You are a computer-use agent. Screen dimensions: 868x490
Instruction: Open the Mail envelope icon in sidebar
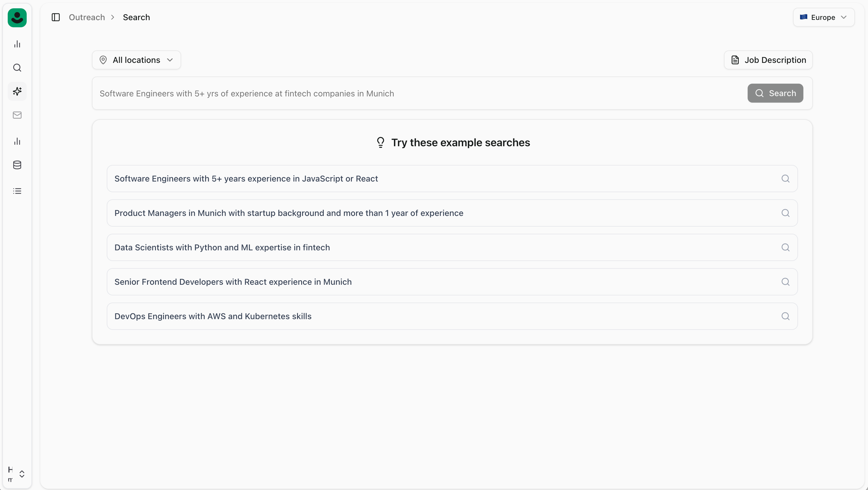pos(17,115)
